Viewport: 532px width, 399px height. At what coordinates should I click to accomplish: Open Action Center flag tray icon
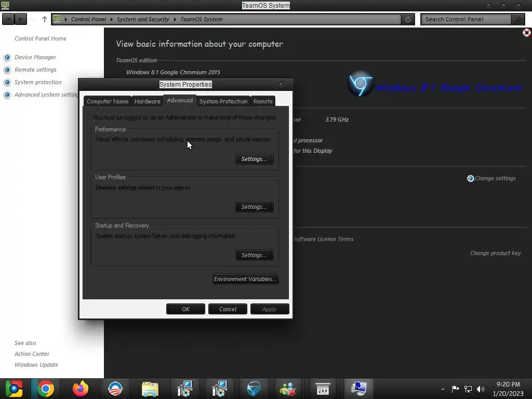(455, 389)
